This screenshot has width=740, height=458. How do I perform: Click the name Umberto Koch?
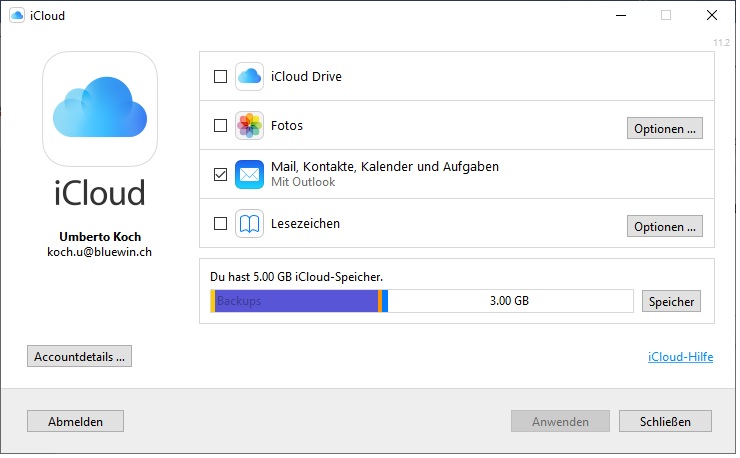pos(100,237)
